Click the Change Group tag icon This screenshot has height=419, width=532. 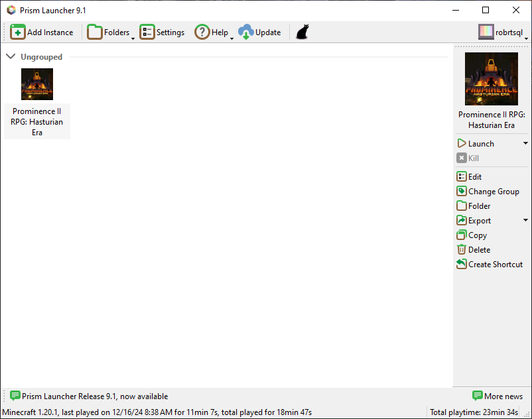(x=462, y=192)
